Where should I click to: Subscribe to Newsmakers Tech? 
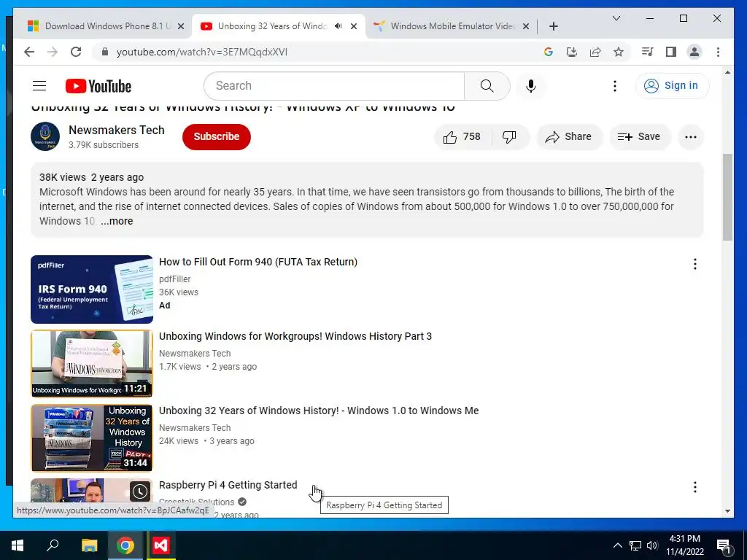pyautogui.click(x=216, y=136)
